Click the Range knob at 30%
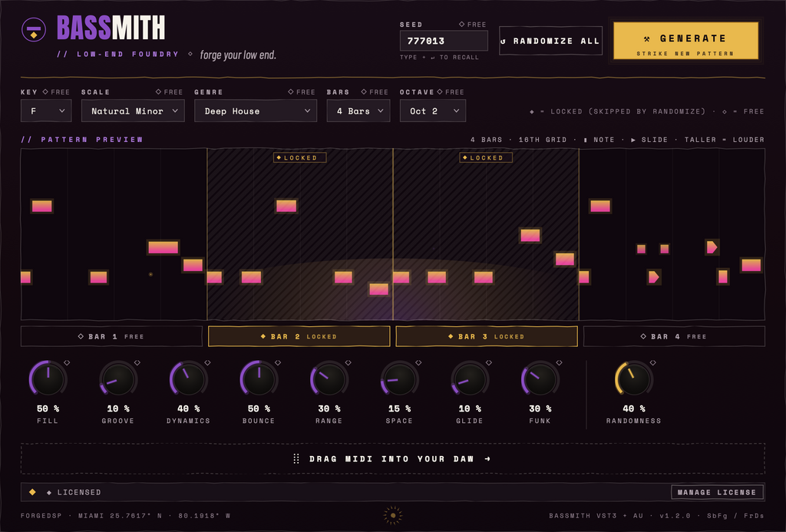This screenshot has width=786, height=532. coord(329,379)
